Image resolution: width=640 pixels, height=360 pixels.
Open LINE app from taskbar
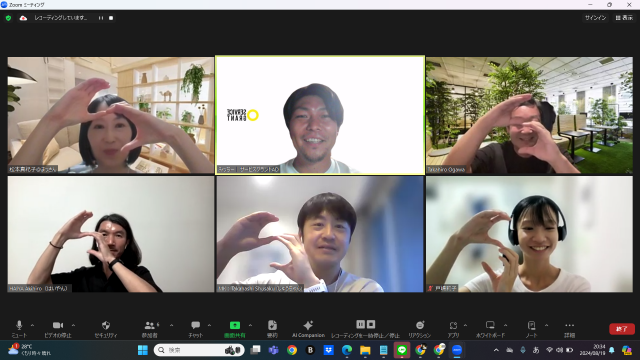coord(402,350)
